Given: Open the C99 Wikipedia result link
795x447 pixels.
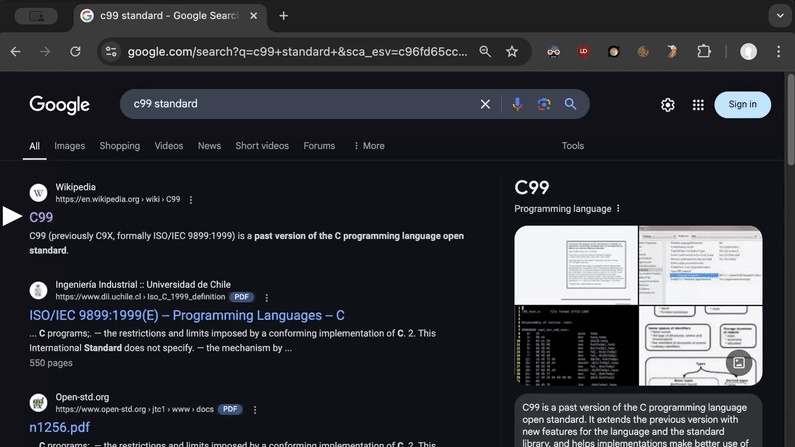Looking at the screenshot, I should [x=41, y=217].
